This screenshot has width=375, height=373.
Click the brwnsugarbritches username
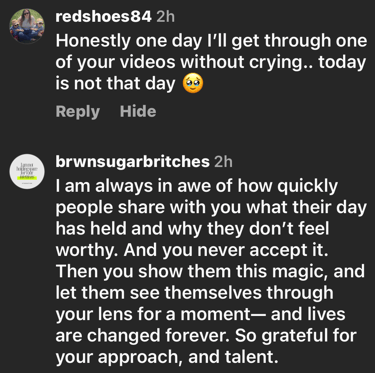[x=132, y=162]
